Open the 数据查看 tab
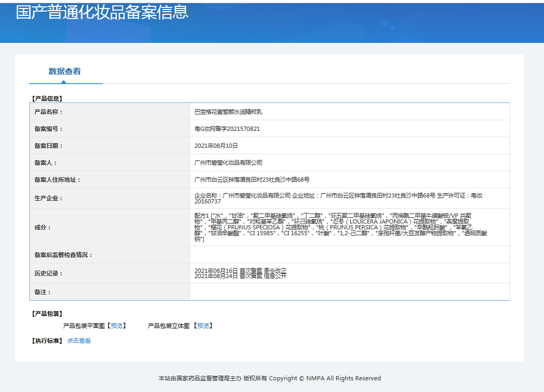Screen dimensions: 544x392 pos(65,72)
